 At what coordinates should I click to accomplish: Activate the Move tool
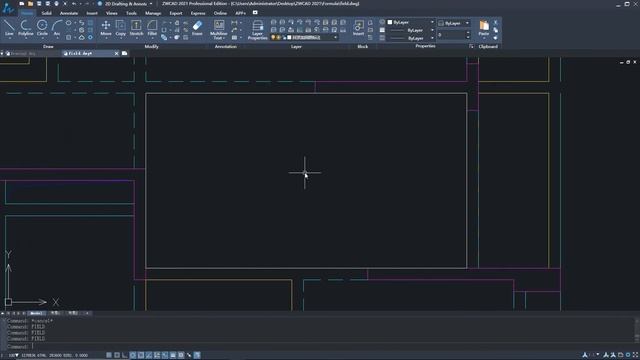coord(106,28)
